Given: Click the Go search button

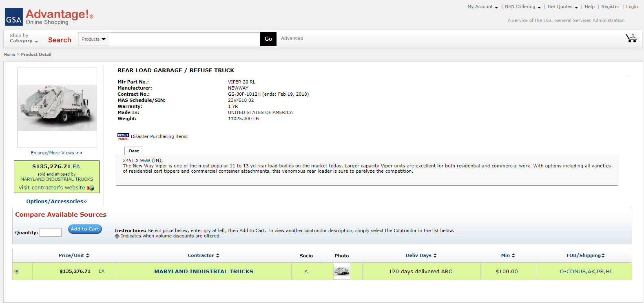Looking at the screenshot, I should (x=268, y=39).
